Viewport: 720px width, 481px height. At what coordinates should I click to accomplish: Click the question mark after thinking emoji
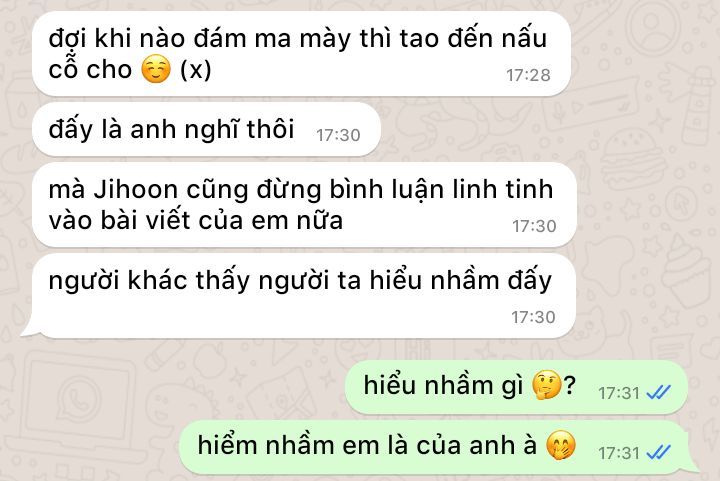pos(569,385)
